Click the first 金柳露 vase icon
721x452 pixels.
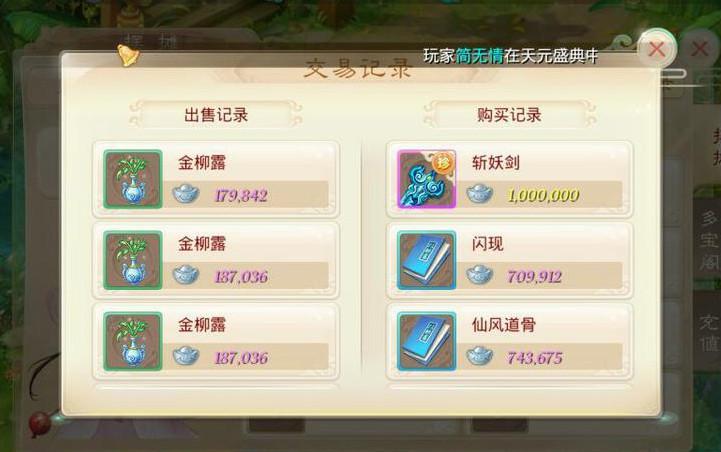pyautogui.click(x=133, y=179)
